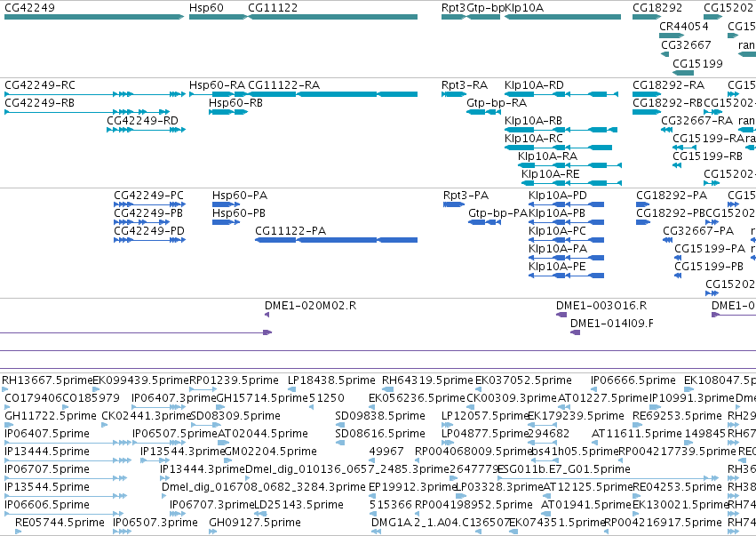The width and height of the screenshot is (756, 536).
Task: Select transcript Klp10A-RA
Action: point(569,165)
